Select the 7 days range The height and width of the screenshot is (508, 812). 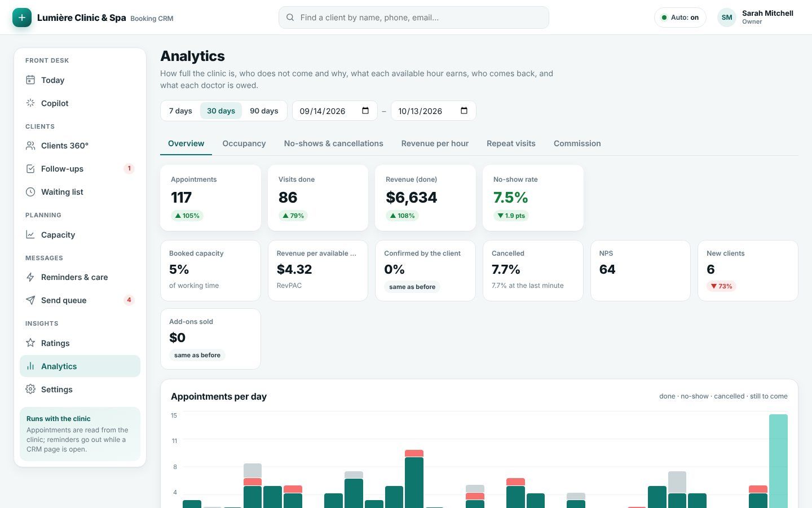180,111
